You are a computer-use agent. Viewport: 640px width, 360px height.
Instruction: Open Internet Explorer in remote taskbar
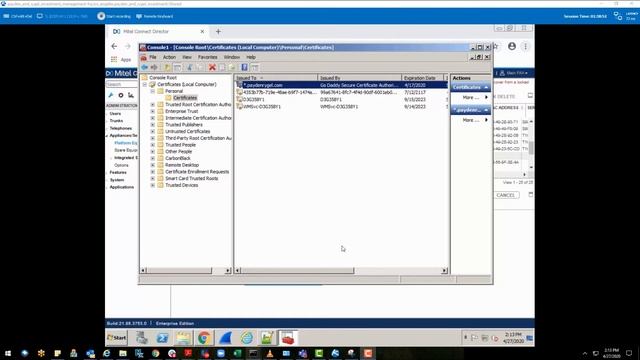point(247,338)
